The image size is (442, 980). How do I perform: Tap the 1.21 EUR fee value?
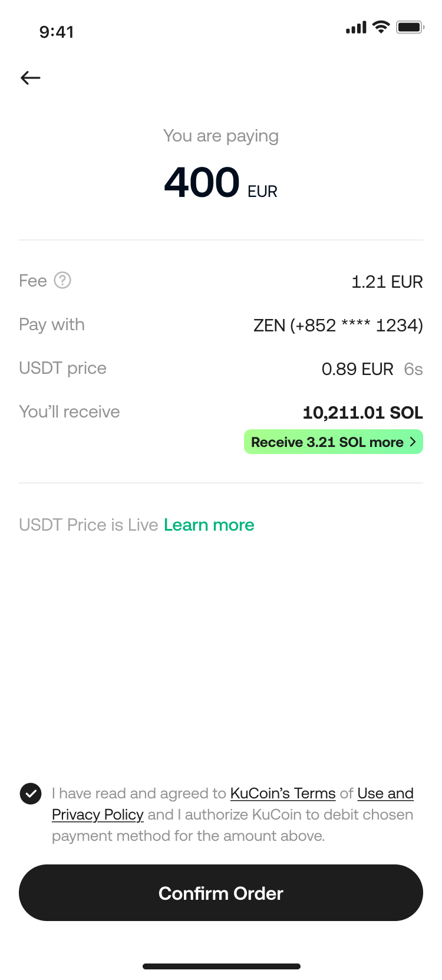click(x=387, y=282)
